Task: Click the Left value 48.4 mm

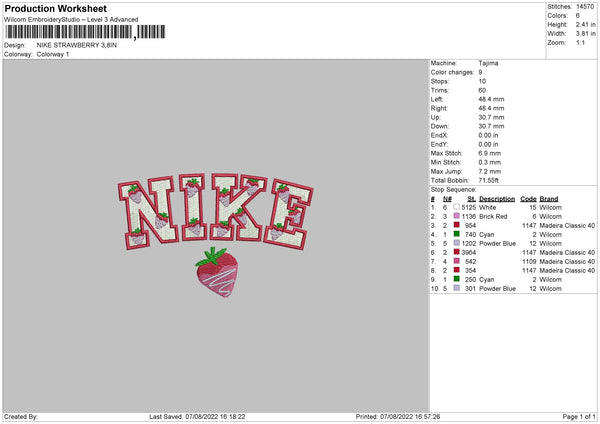Action: pyautogui.click(x=491, y=99)
